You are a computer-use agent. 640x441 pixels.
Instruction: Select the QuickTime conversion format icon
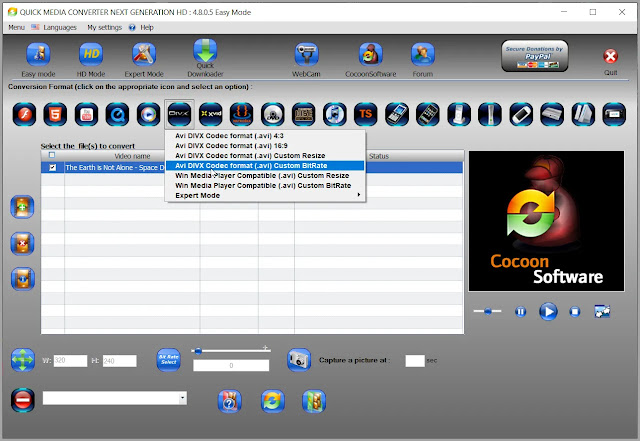click(x=118, y=114)
